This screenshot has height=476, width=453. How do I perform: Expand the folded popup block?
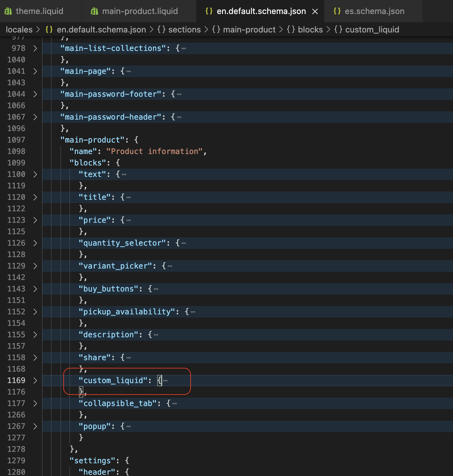point(35,426)
